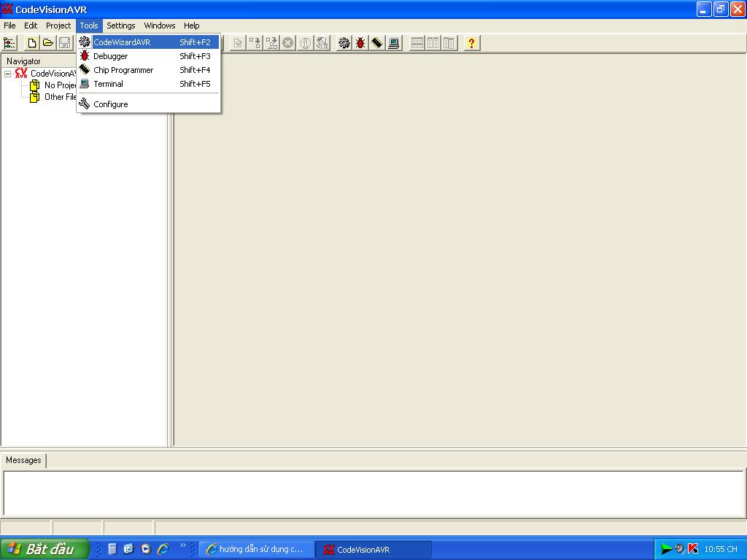
Task: Open the Settings menu
Action: pyautogui.click(x=120, y=26)
